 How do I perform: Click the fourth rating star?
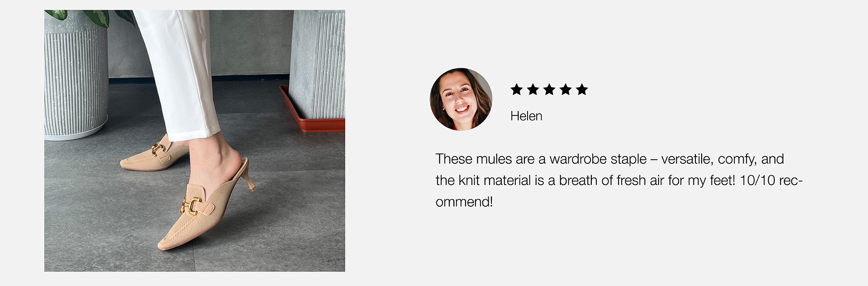click(566, 90)
